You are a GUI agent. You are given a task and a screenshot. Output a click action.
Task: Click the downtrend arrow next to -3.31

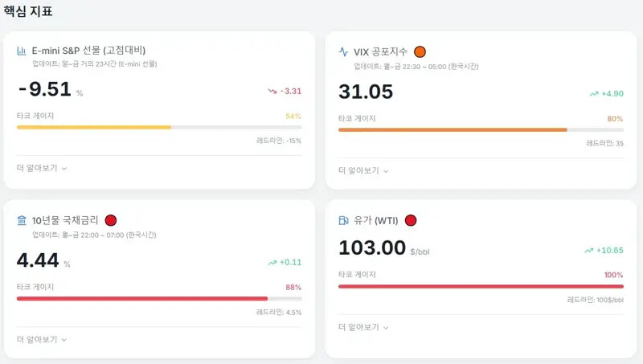point(272,91)
